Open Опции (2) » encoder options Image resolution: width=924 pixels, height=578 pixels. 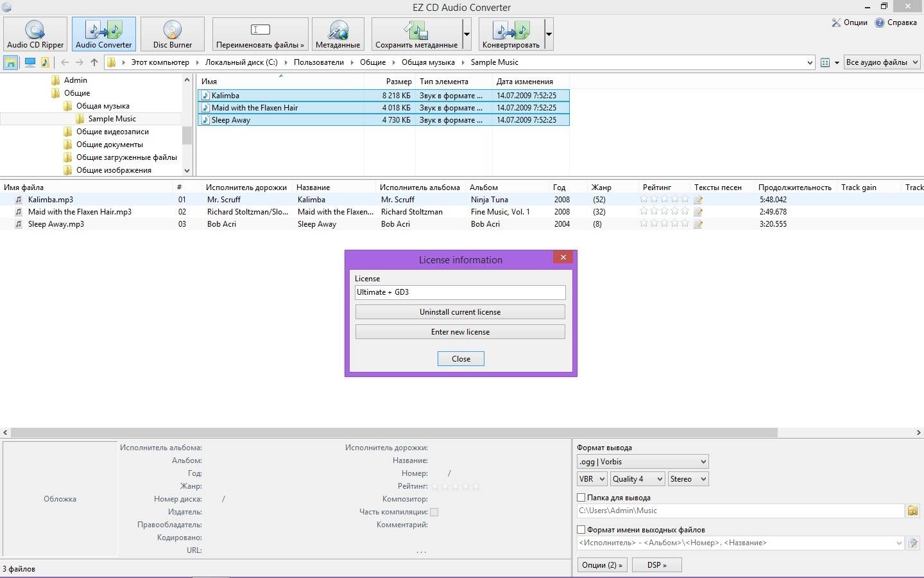point(602,565)
